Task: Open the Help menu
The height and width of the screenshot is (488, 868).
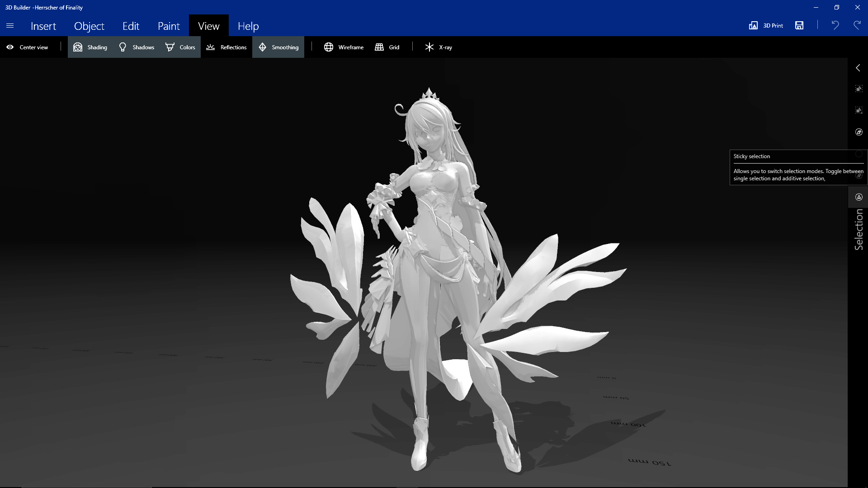Action: (248, 26)
